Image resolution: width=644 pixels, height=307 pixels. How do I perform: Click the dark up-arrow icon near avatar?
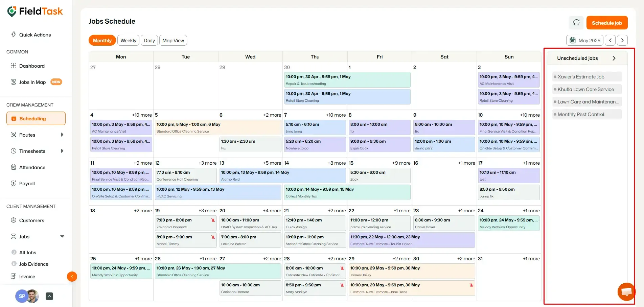(49, 296)
